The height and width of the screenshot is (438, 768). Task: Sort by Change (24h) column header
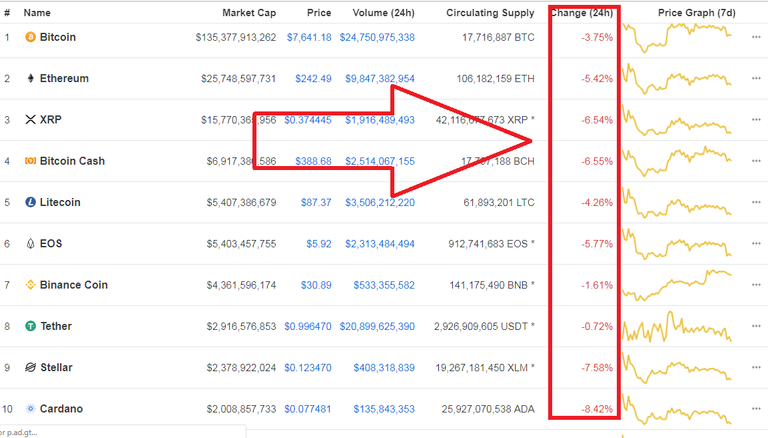[x=582, y=13]
